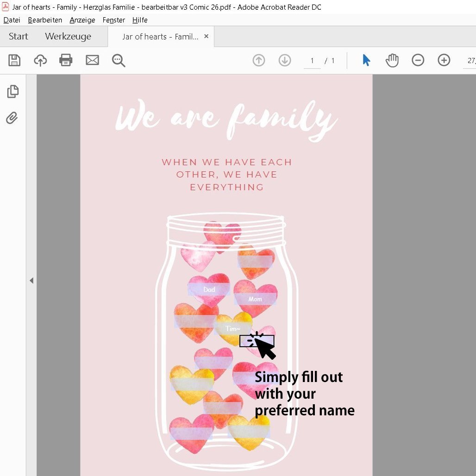Click the cloud upload icon

click(x=40, y=60)
